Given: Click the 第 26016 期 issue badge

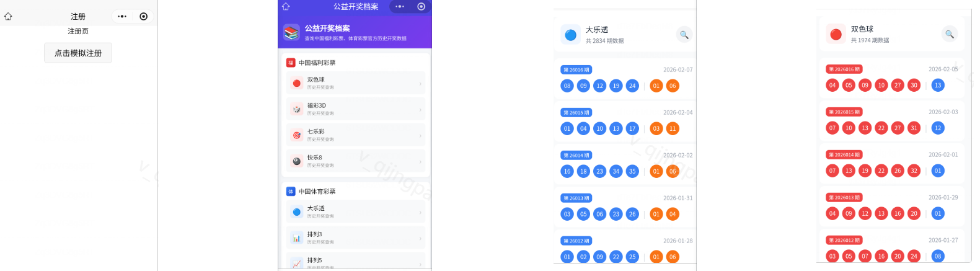Looking at the screenshot, I should [x=576, y=70].
